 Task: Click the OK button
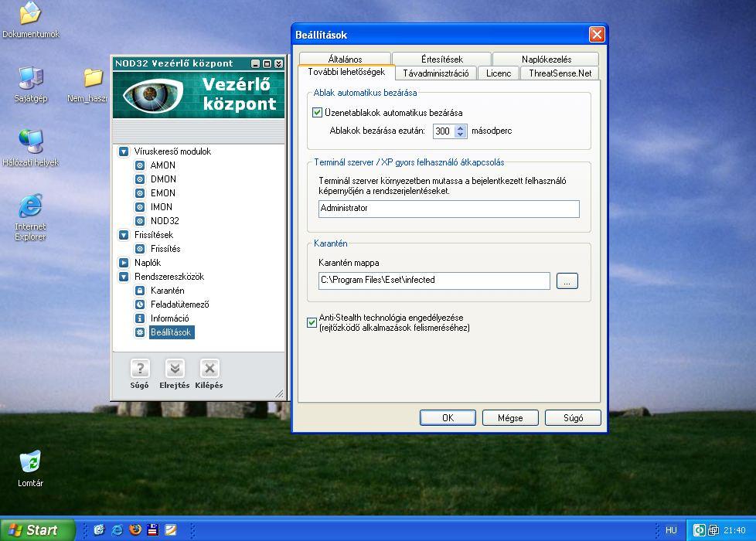coord(448,418)
